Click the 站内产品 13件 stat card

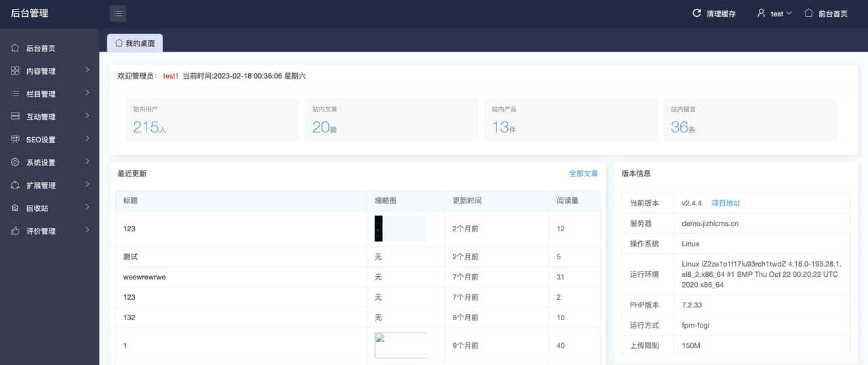570,119
